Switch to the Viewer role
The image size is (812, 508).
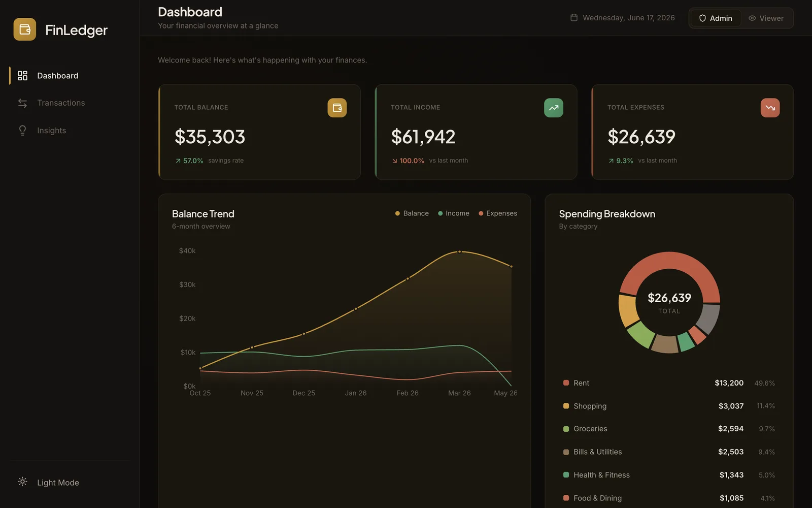(766, 18)
